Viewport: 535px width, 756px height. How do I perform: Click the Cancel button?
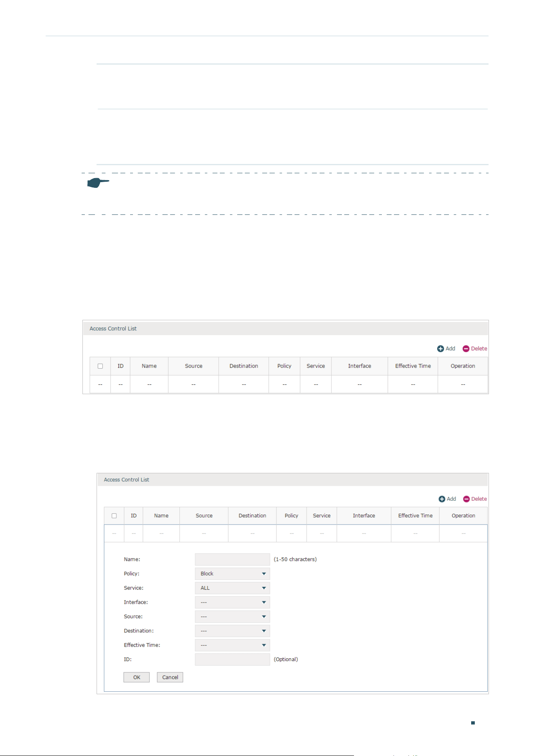point(170,677)
